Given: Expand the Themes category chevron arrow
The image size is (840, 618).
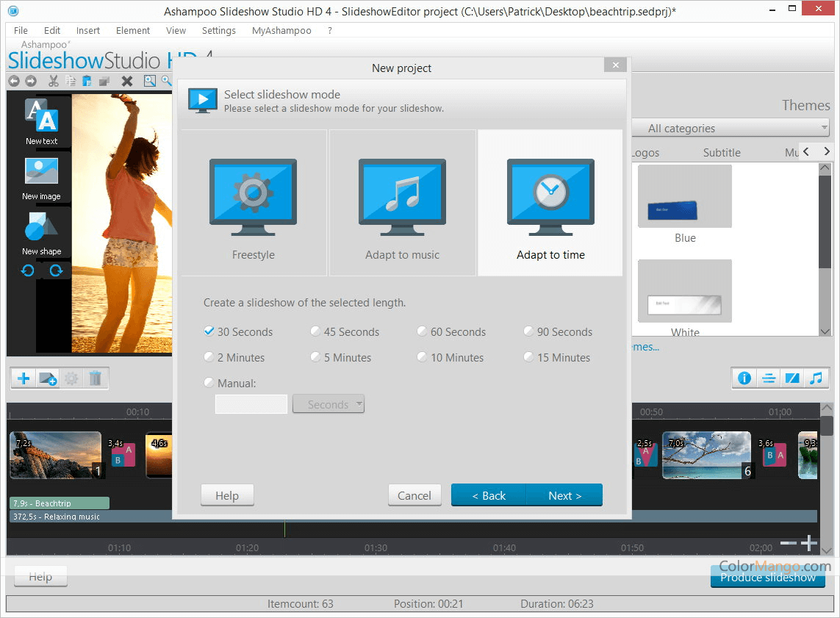Looking at the screenshot, I should coord(828,151).
